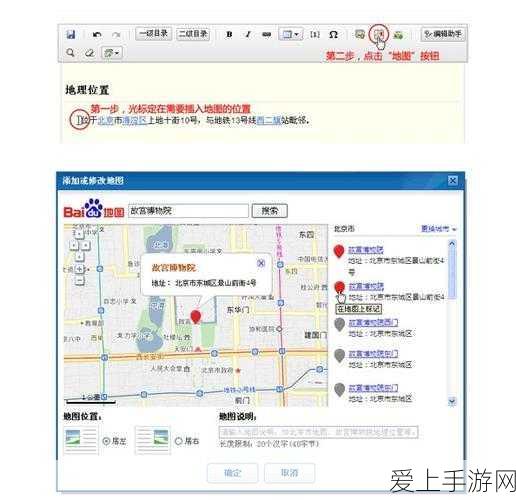Image resolution: width=516 pixels, height=500 pixels.
Task: Click the magnifier find icon in toolbar
Action: [x=70, y=53]
